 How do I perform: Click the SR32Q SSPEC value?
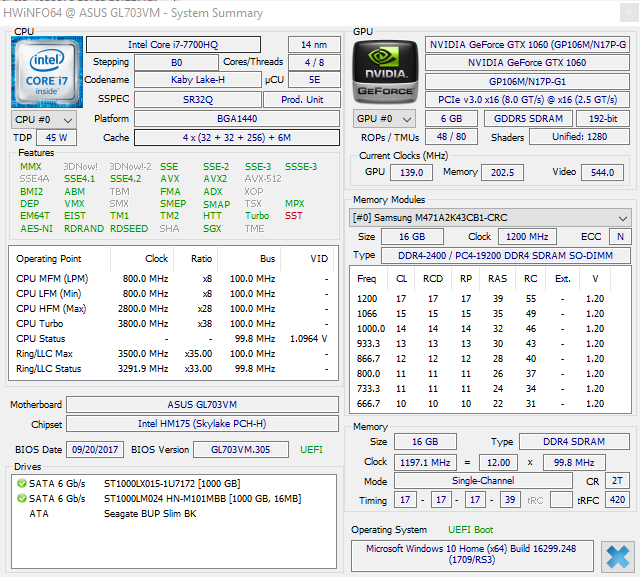point(198,100)
